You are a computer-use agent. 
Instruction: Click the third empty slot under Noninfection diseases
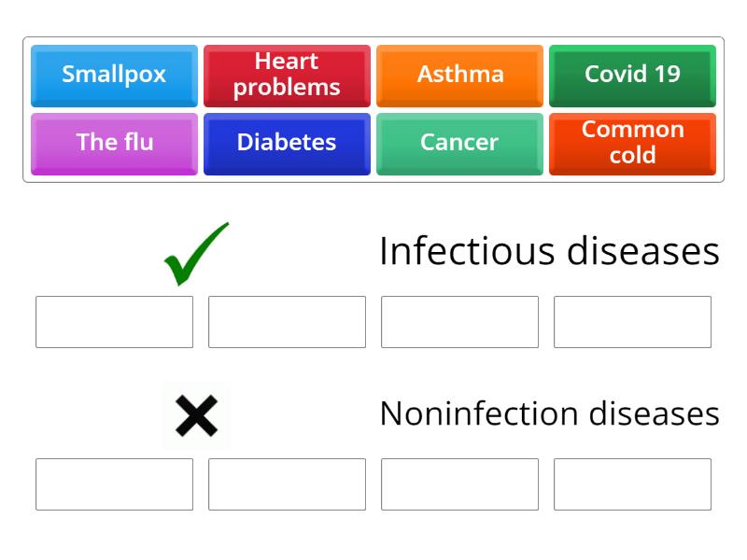tap(459, 484)
